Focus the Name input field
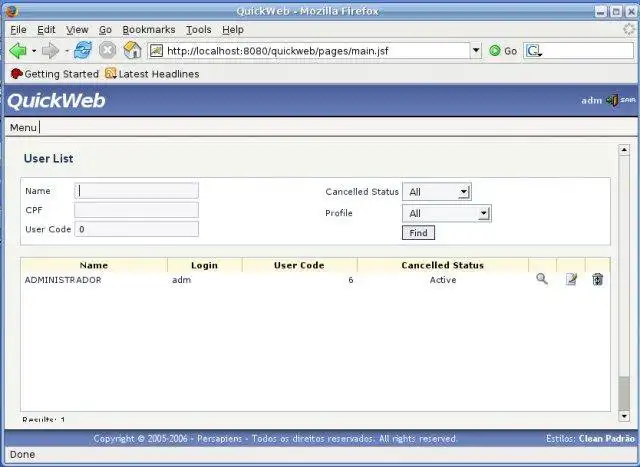Screen dimensions: 640x467 coord(136,191)
